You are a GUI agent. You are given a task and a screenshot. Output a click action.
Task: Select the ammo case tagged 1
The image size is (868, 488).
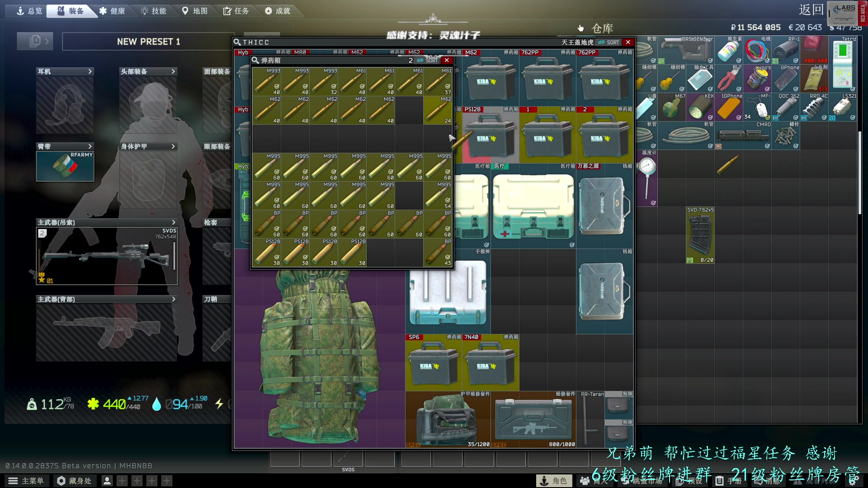pyautogui.click(x=548, y=135)
